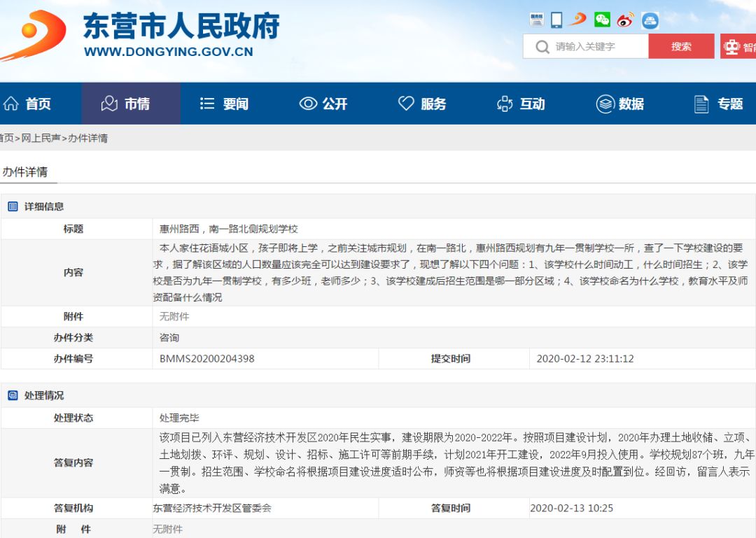The width and height of the screenshot is (756, 538).
Task: Click the magnifier icon in search box
Action: pyautogui.click(x=542, y=47)
